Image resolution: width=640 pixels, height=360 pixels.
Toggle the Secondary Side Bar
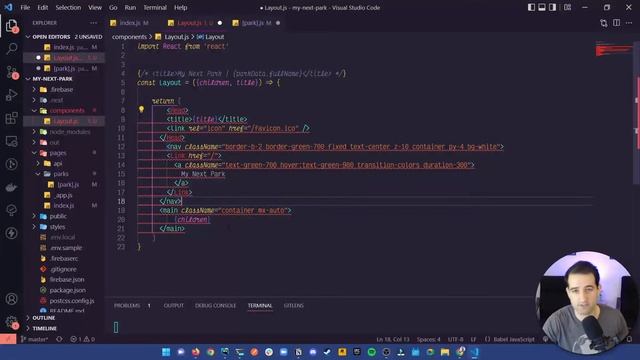pos(552,7)
